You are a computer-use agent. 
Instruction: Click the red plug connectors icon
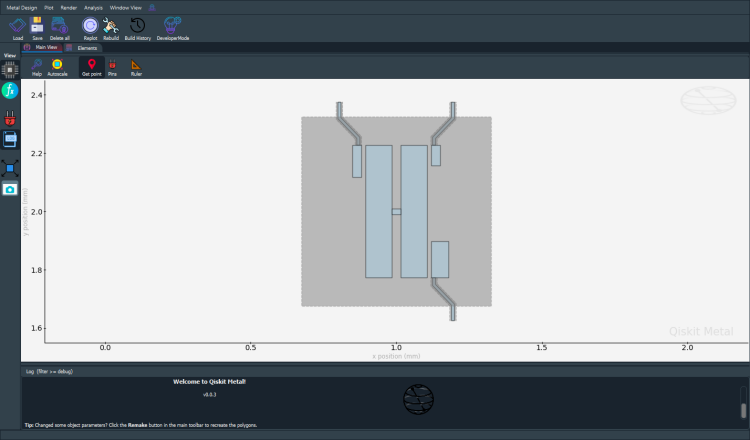coord(10,118)
